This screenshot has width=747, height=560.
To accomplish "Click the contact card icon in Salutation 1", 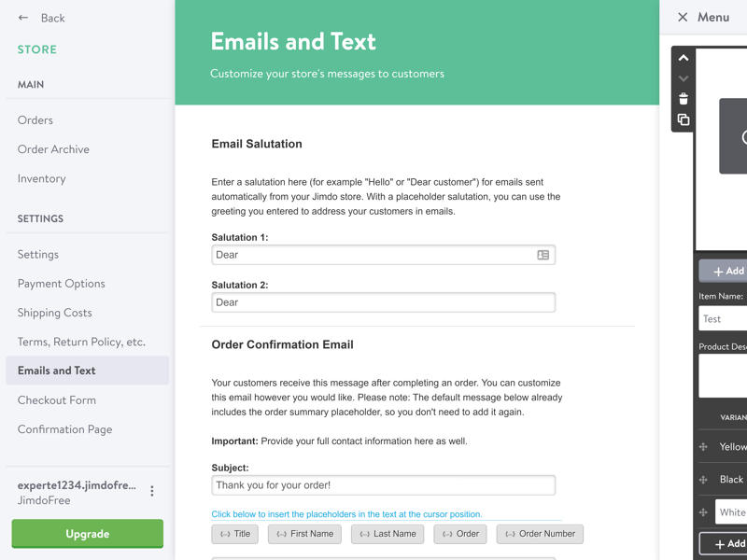I will click(543, 255).
